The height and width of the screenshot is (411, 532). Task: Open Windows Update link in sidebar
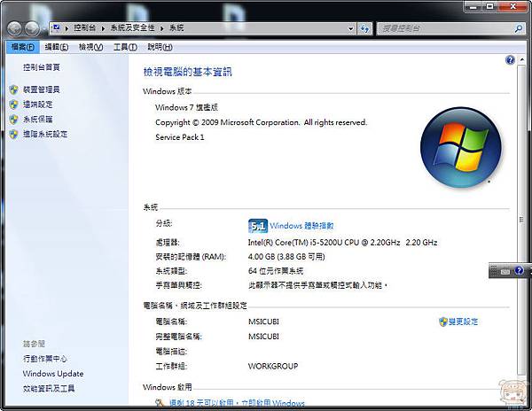coord(53,374)
